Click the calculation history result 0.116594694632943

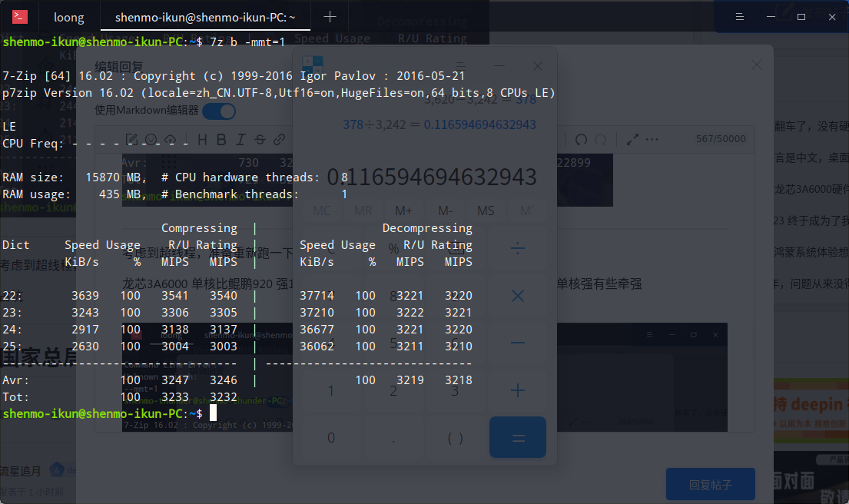tap(479, 124)
